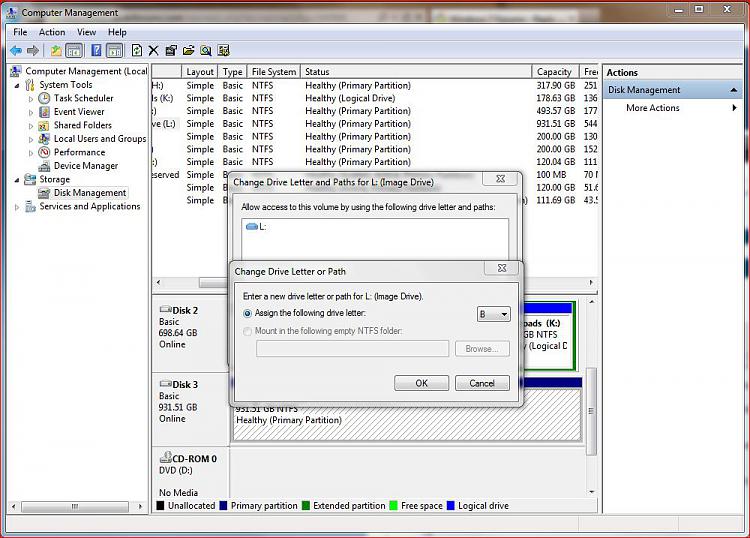Screen dimensions: 750x538
Task: Click the L: drive icon in list
Action: pos(252,227)
